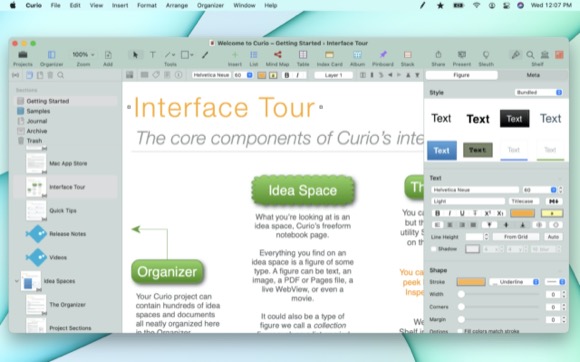Toggle the Shadow checkbox
The width and height of the screenshot is (580, 362).
coord(434,249)
